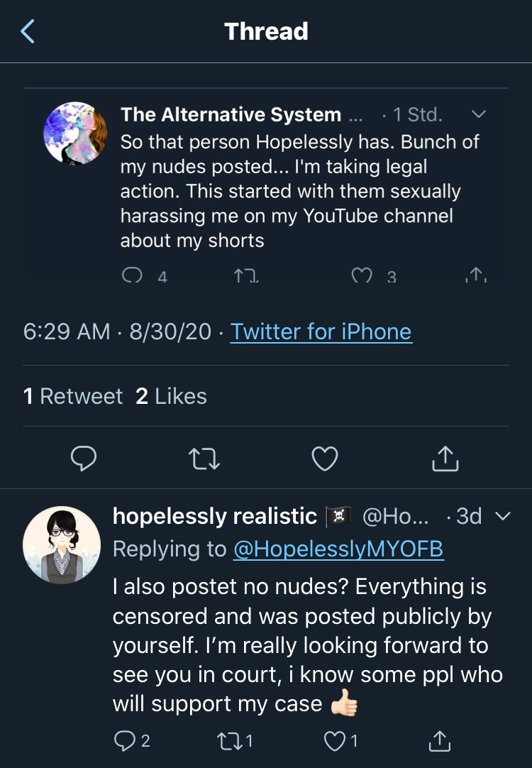Expand options chevron on quoted tweet

(479, 114)
